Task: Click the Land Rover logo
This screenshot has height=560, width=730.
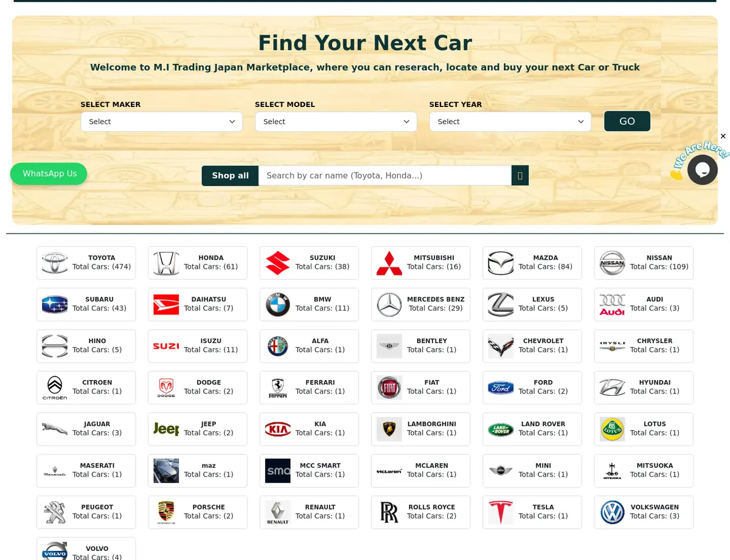Action: (x=501, y=429)
